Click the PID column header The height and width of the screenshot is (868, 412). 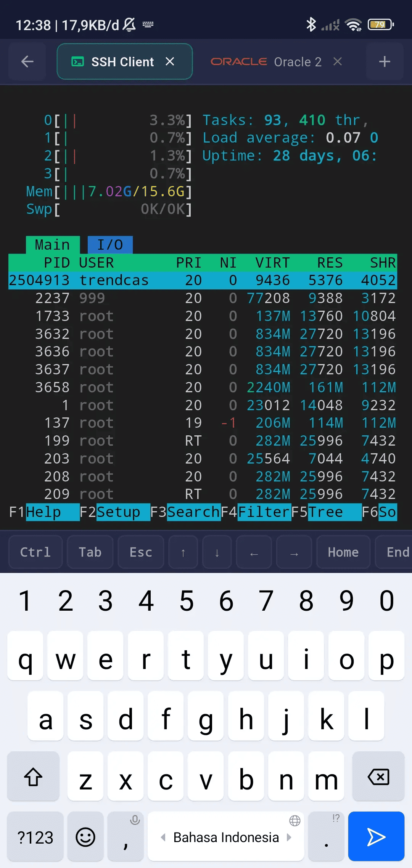[x=56, y=263]
